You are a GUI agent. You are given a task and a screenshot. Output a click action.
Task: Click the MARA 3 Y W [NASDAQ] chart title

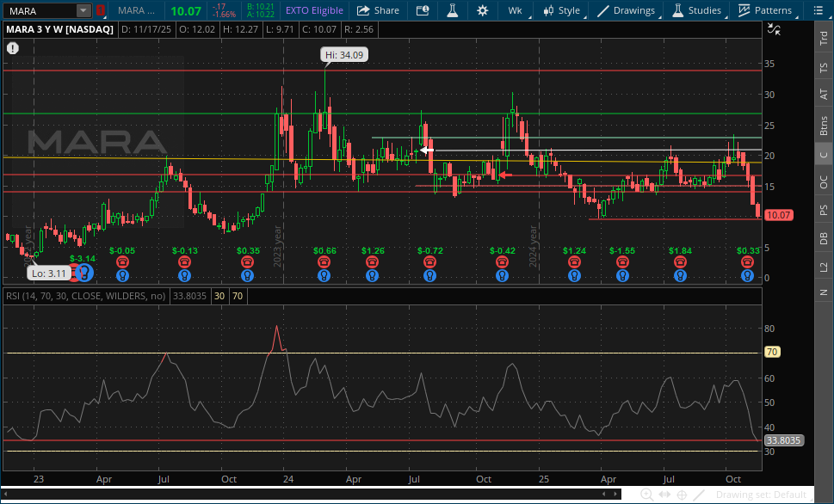point(59,29)
